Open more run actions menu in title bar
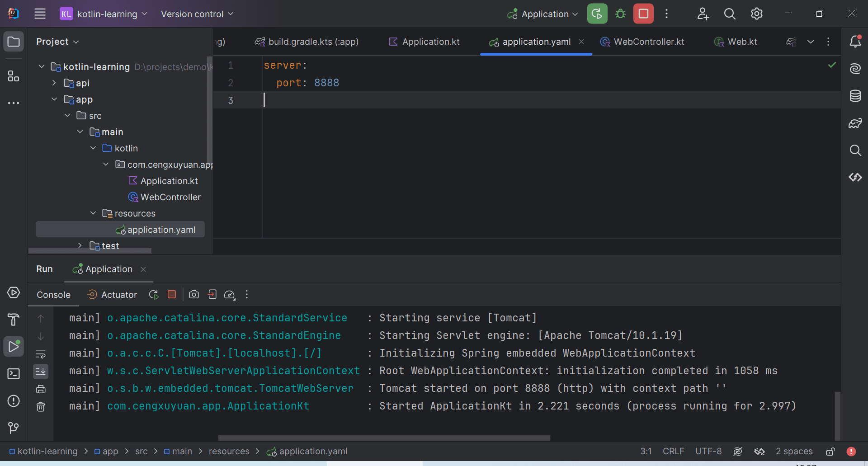The width and height of the screenshot is (868, 466). pyautogui.click(x=666, y=14)
